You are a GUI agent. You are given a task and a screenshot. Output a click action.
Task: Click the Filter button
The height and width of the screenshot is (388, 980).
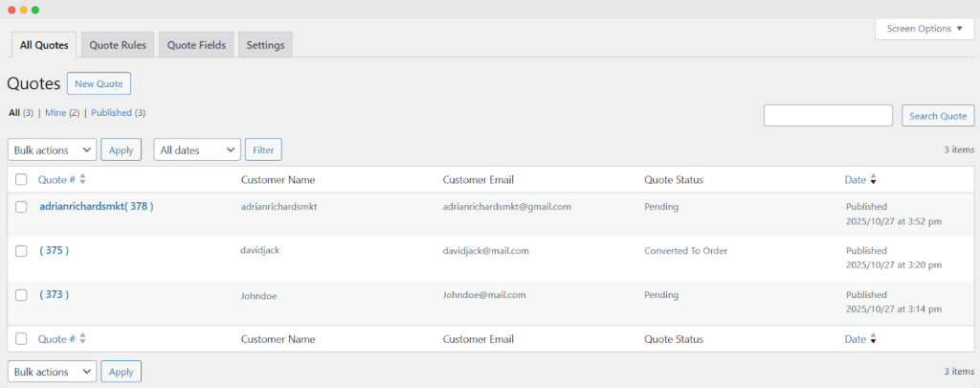(263, 149)
